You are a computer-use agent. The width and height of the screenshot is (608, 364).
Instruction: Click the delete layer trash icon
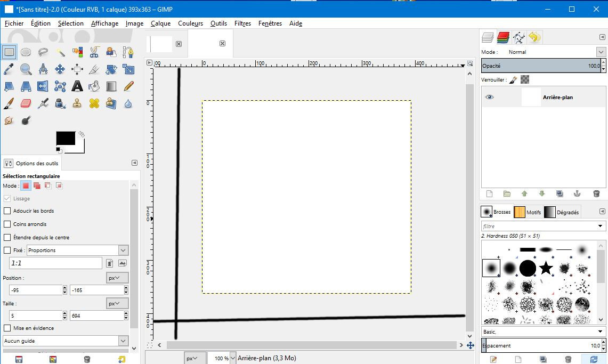[x=596, y=193]
